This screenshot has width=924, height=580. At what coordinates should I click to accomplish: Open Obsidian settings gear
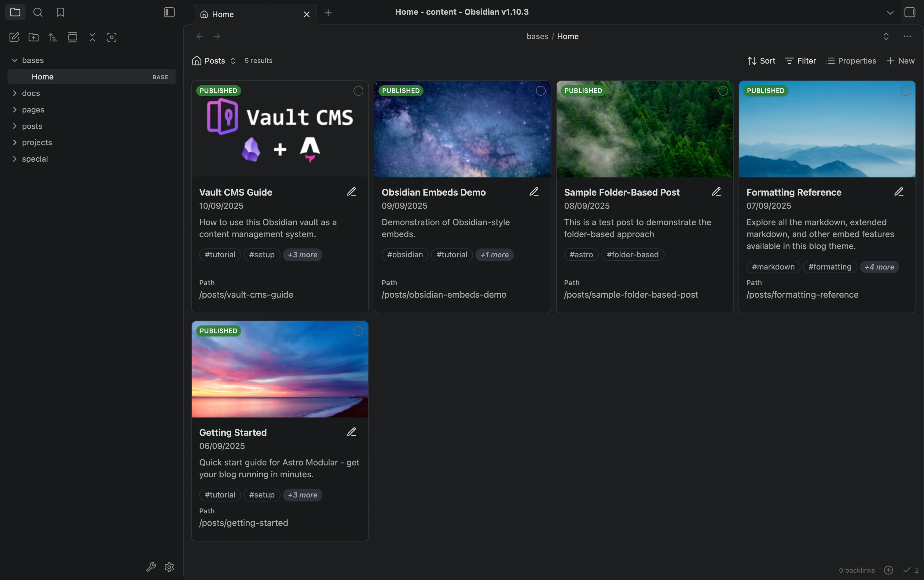[170, 567]
